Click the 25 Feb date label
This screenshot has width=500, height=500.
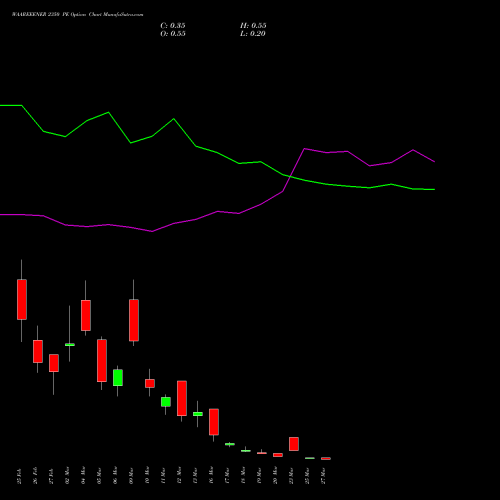point(19,476)
